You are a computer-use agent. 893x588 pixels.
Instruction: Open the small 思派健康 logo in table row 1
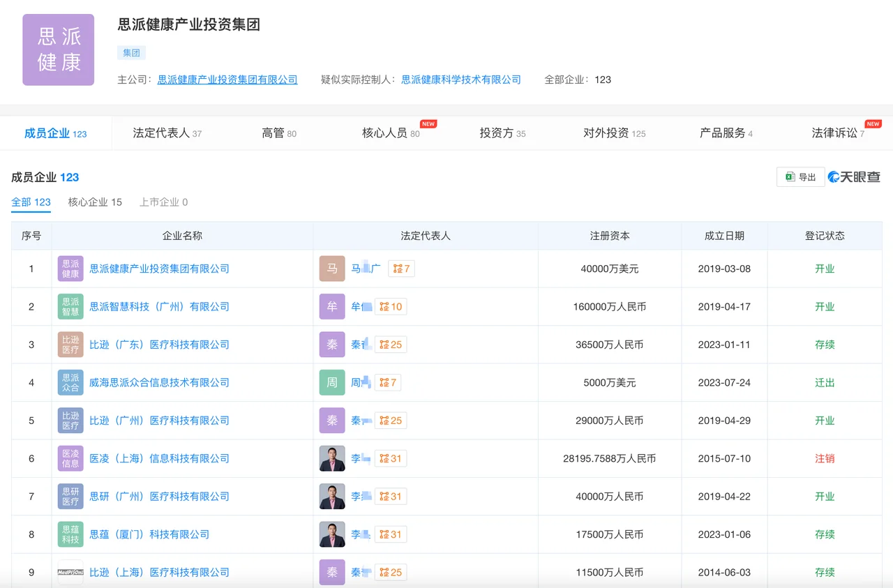(x=70, y=269)
